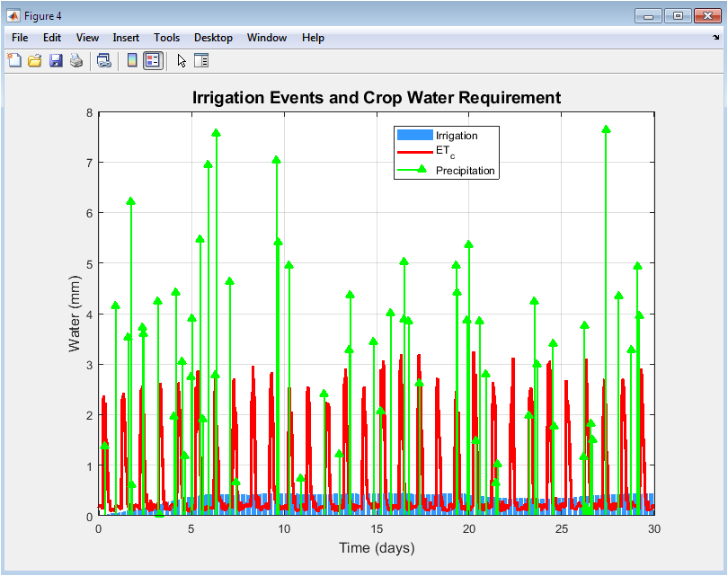This screenshot has height=576, width=728.
Task: Click the New Figure icon
Action: 13,60
